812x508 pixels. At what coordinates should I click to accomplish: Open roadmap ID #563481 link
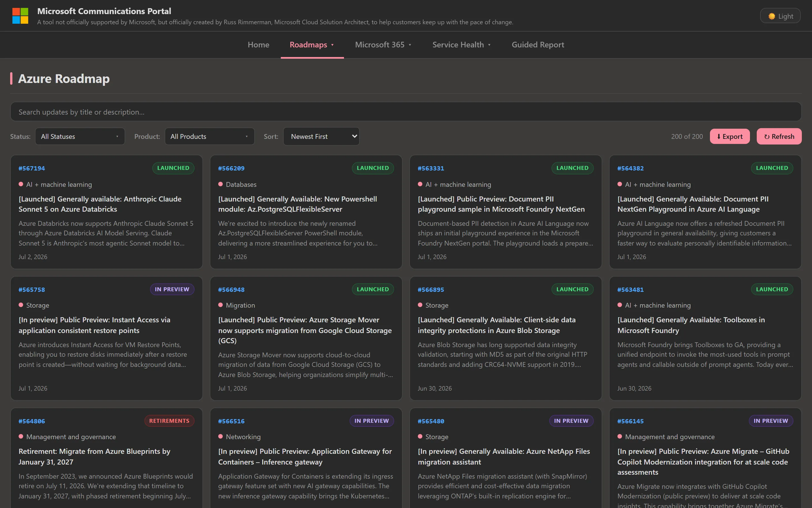click(630, 290)
